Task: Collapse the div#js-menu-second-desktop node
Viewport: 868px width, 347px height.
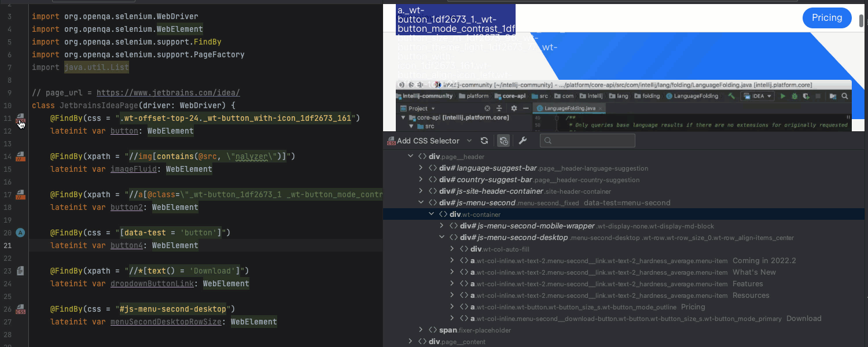Action: click(x=442, y=238)
